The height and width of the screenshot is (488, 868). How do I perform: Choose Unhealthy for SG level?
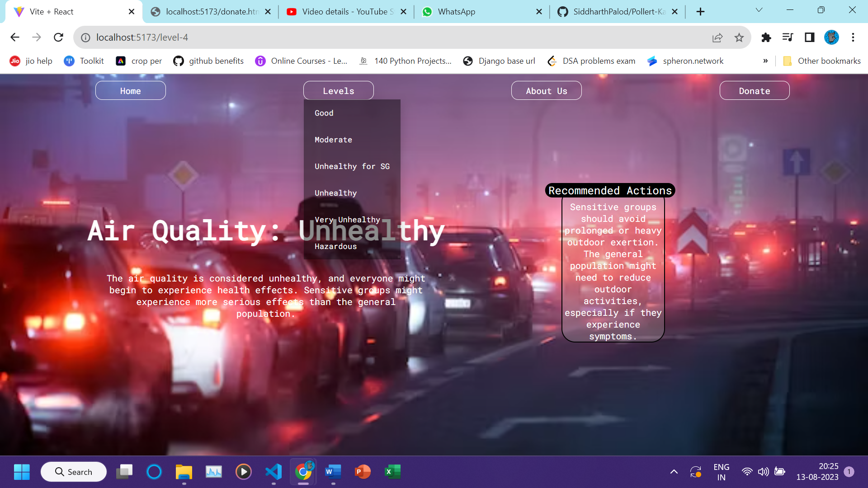tap(352, 166)
